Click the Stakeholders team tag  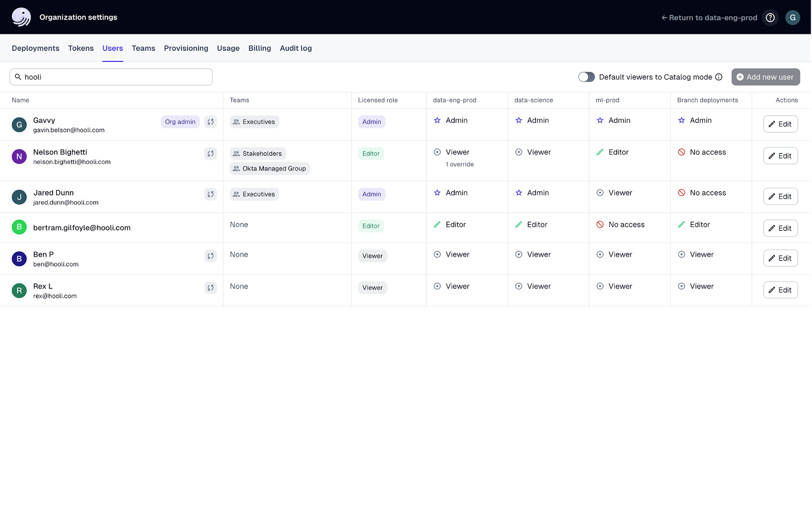(258, 154)
